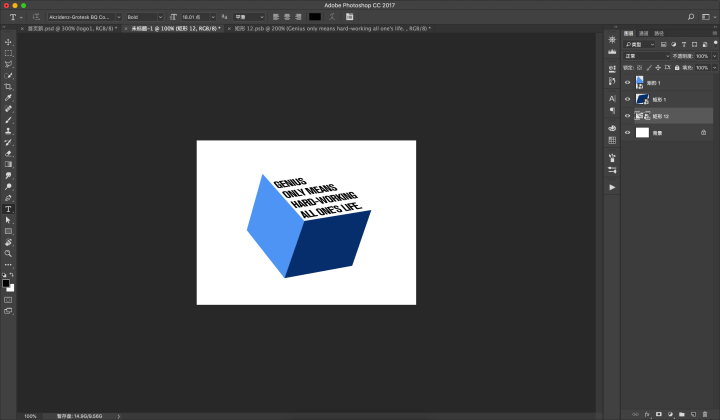Toggle visibility of the 背景 layer

click(627, 132)
